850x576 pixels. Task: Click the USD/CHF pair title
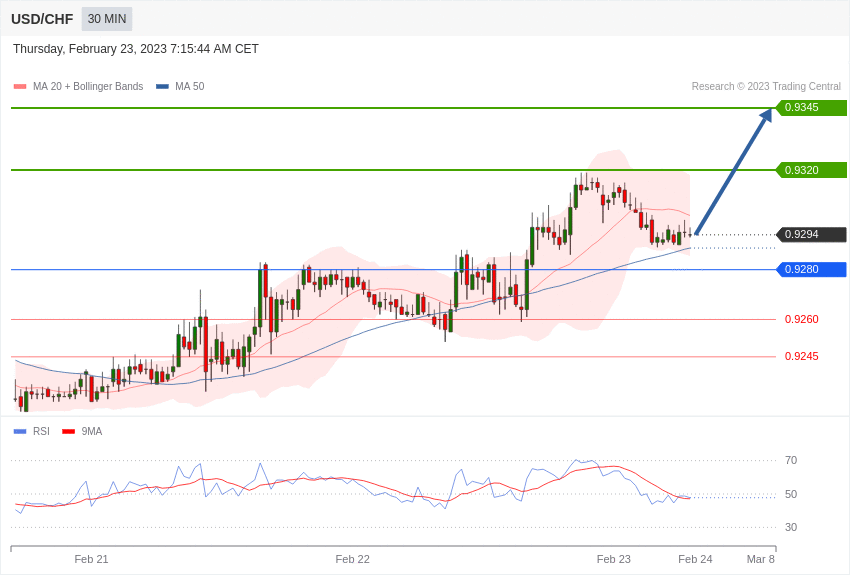tap(42, 19)
